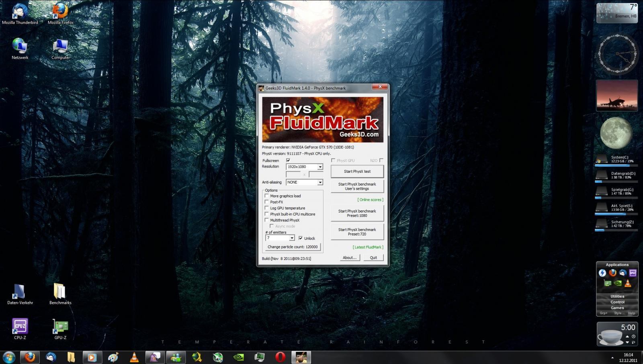Select the Netzwerk desktop icon
This screenshot has width=643, height=364.
pos(20,49)
